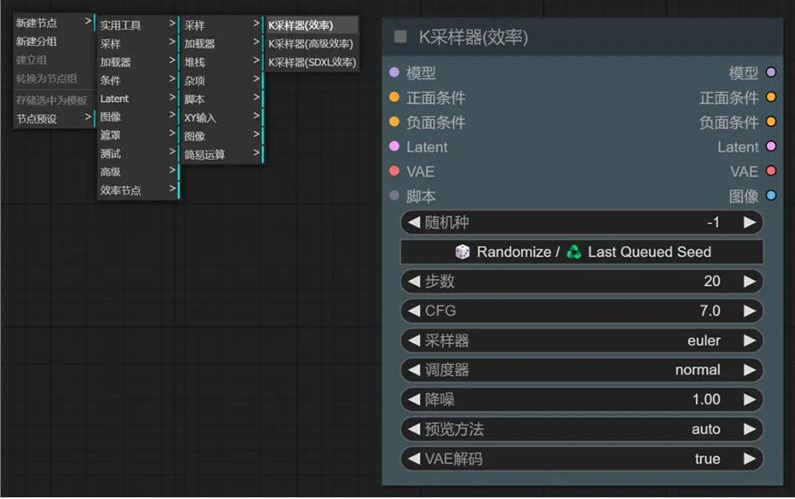Image resolution: width=795 pixels, height=499 pixels.
Task: Click the 模型 input socket dot
Action: [x=394, y=73]
